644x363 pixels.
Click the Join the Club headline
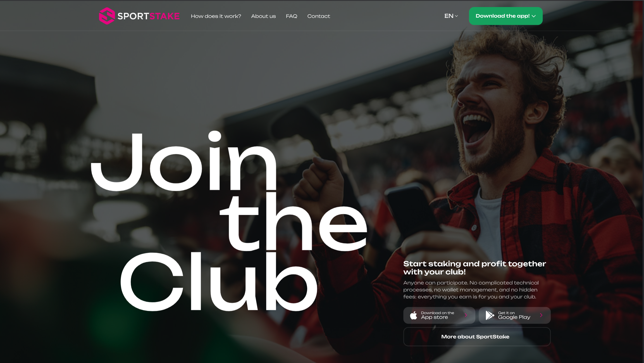(229, 221)
